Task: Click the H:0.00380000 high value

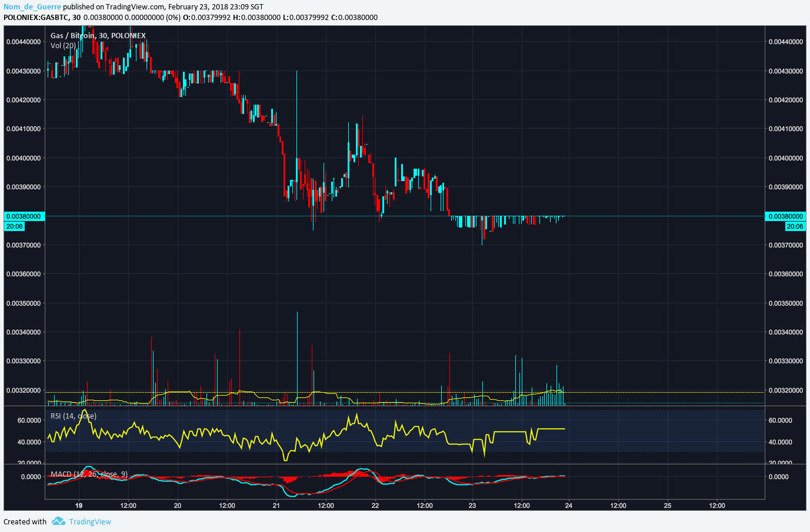Action: [x=256, y=17]
